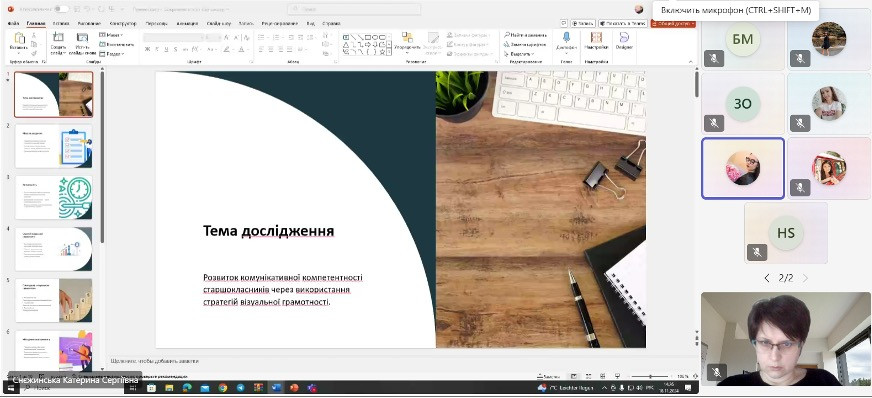Open the Arrange shapes tool
This screenshot has width=872, height=398.
point(407,42)
